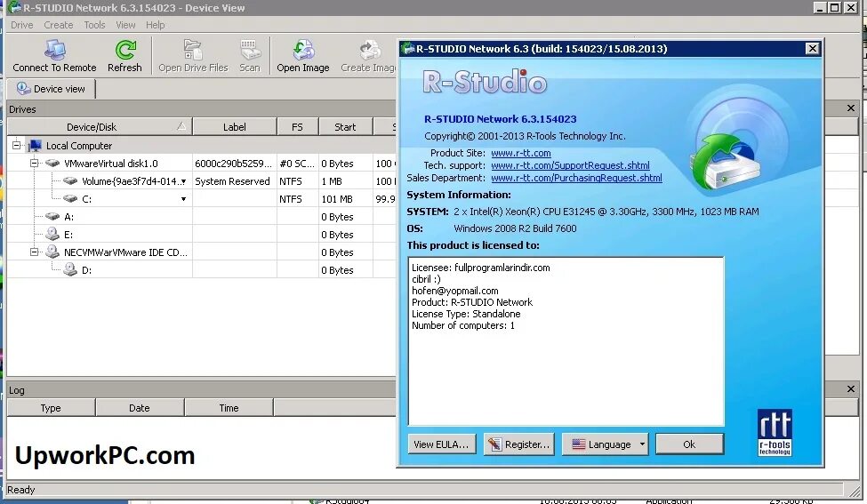Close the Log panel
Screen dimensions: 867x504
(851, 389)
